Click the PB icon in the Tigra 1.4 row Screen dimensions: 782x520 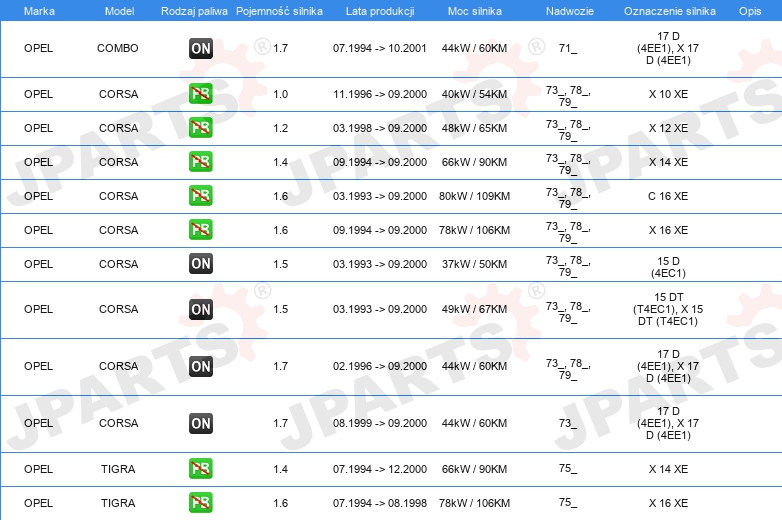point(200,469)
